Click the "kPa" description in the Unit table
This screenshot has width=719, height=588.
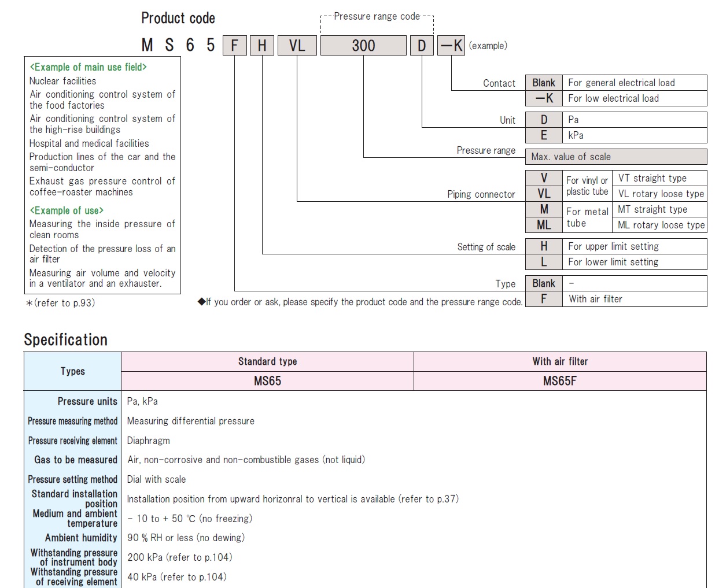[x=576, y=135]
